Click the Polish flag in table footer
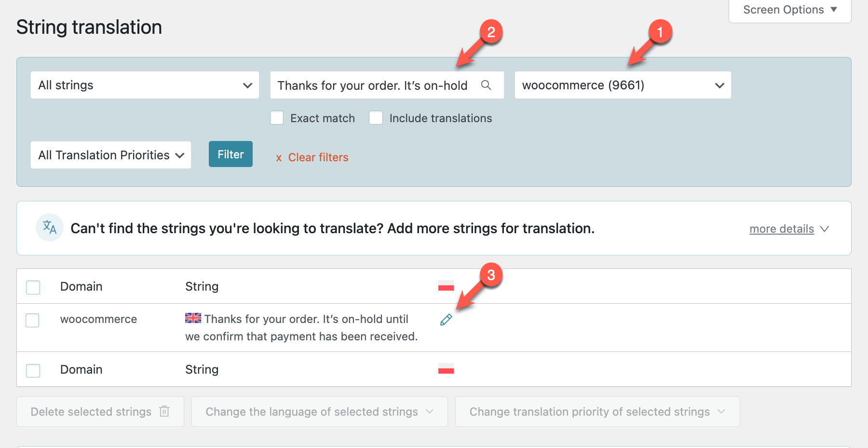868x448 pixels. tap(446, 369)
